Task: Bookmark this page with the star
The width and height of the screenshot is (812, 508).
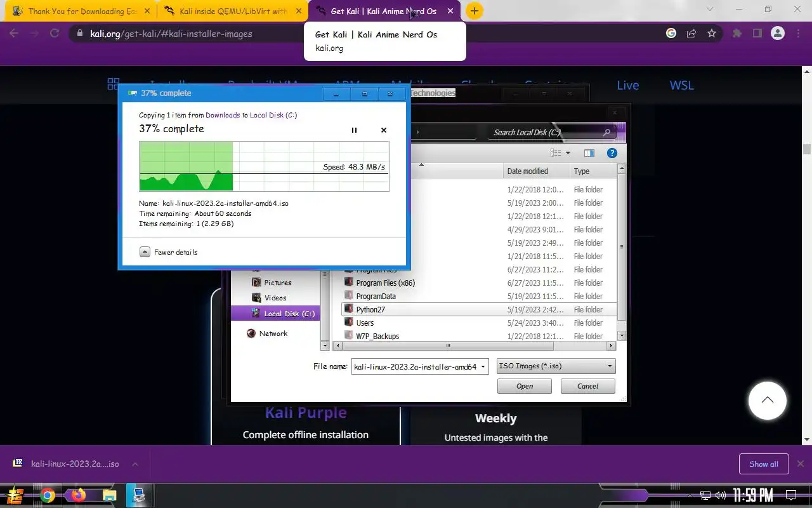Action: 712,34
